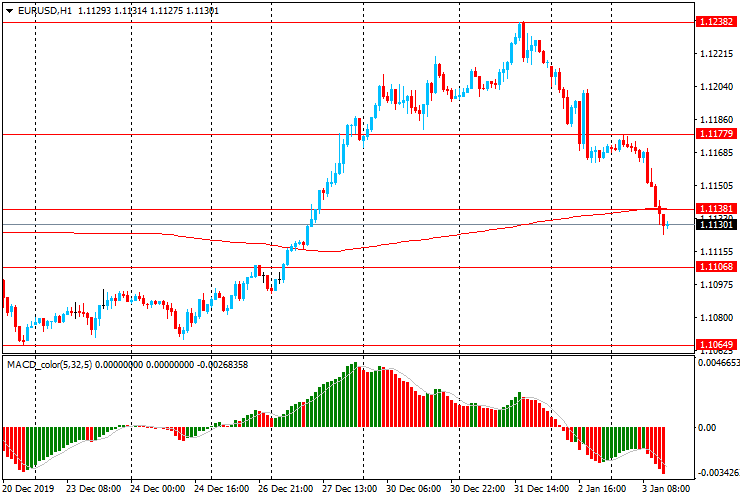This screenshot has height=500, width=740.
Task: Click the 1.11860 price scale value
Action: pos(717,120)
